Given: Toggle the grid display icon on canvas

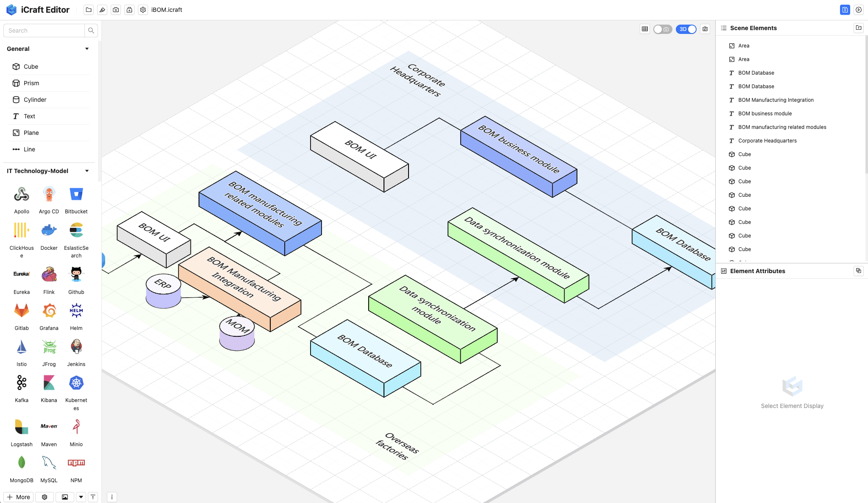Looking at the screenshot, I should coord(645,29).
